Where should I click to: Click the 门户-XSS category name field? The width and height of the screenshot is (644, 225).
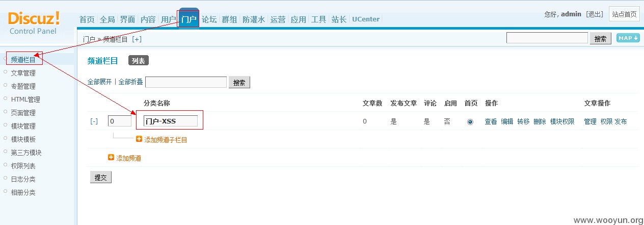171,121
